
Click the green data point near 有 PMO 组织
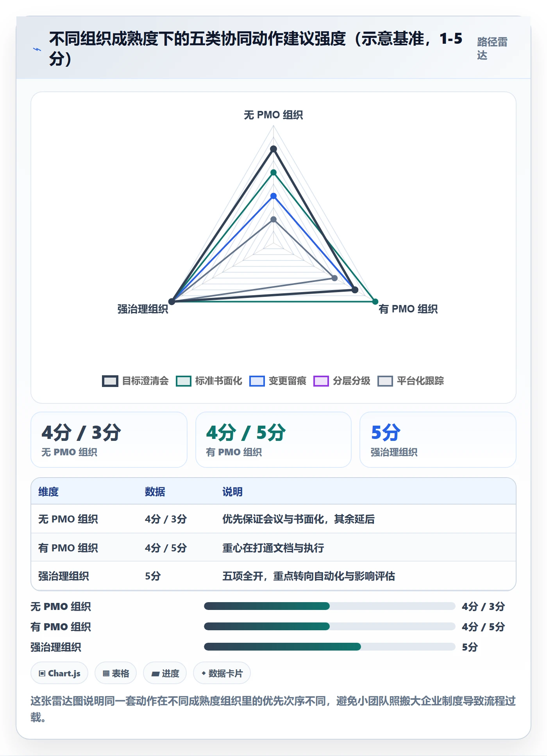pyautogui.click(x=375, y=301)
